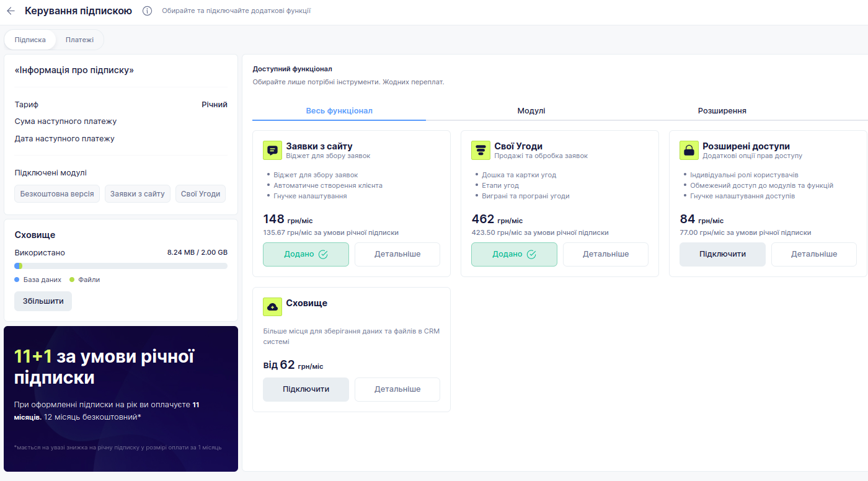Click the Дошка та картки угод bullet

(518, 175)
